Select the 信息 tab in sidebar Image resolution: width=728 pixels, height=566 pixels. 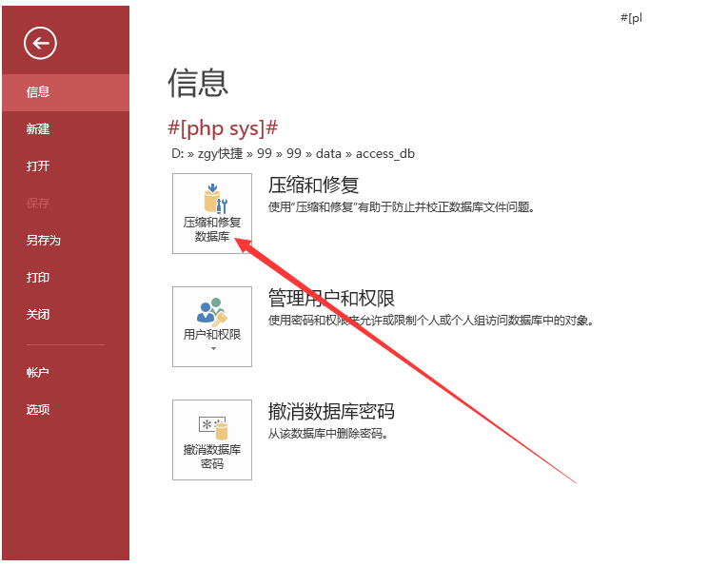click(x=38, y=92)
